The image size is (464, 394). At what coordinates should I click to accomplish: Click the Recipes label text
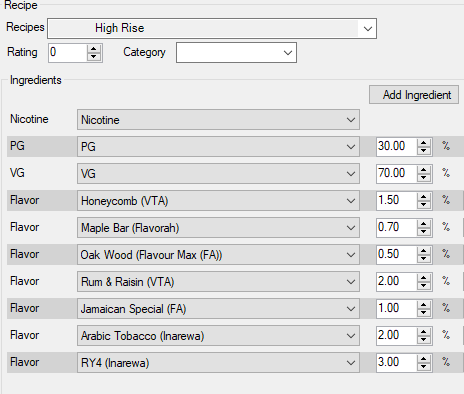tap(25, 27)
